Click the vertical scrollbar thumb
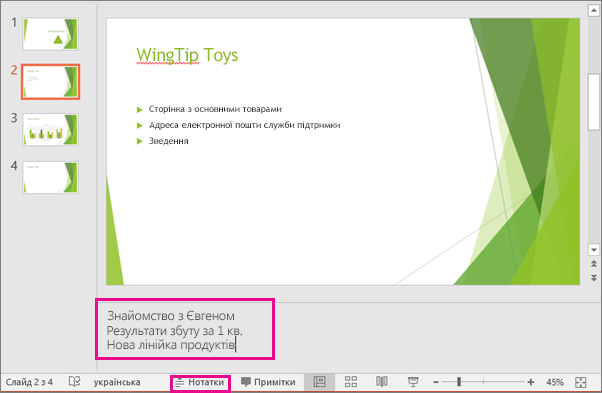Image resolution: width=602 pixels, height=393 pixels. coord(594,102)
